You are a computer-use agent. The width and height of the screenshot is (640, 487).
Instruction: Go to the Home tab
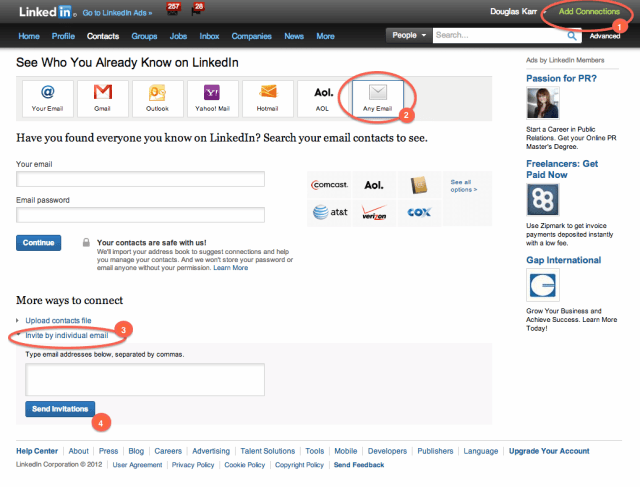tap(29, 36)
